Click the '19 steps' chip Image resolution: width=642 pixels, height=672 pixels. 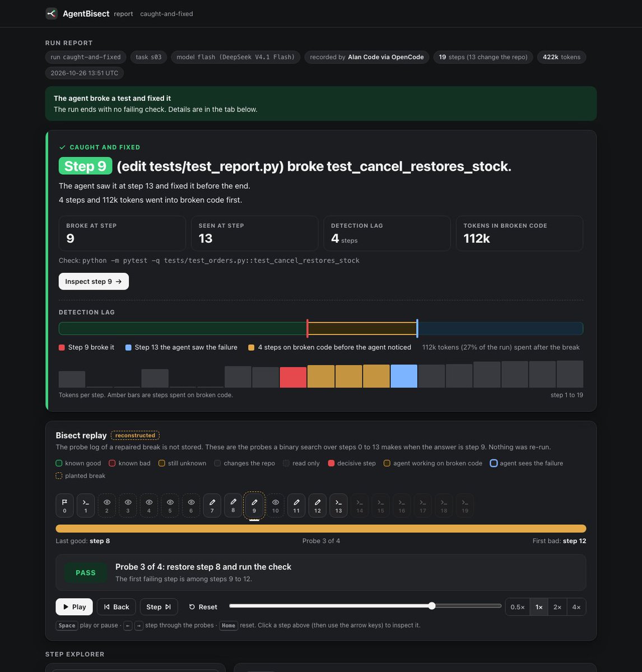tap(483, 57)
